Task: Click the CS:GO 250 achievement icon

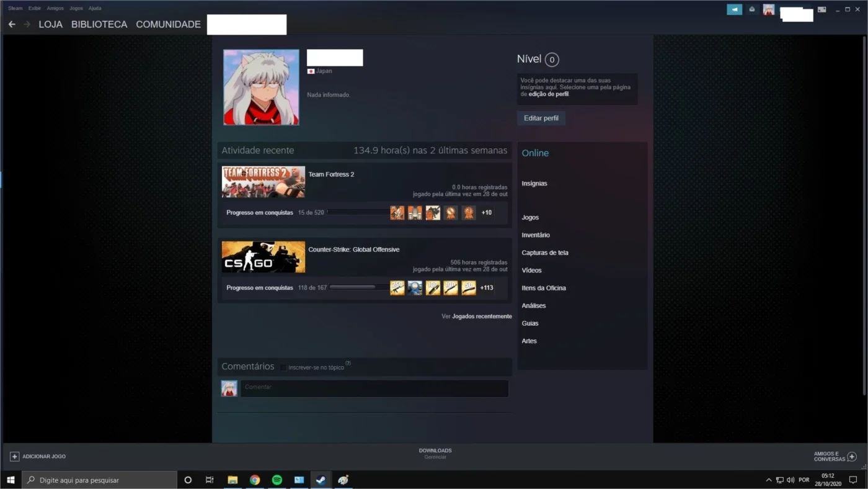Action: 397,288
